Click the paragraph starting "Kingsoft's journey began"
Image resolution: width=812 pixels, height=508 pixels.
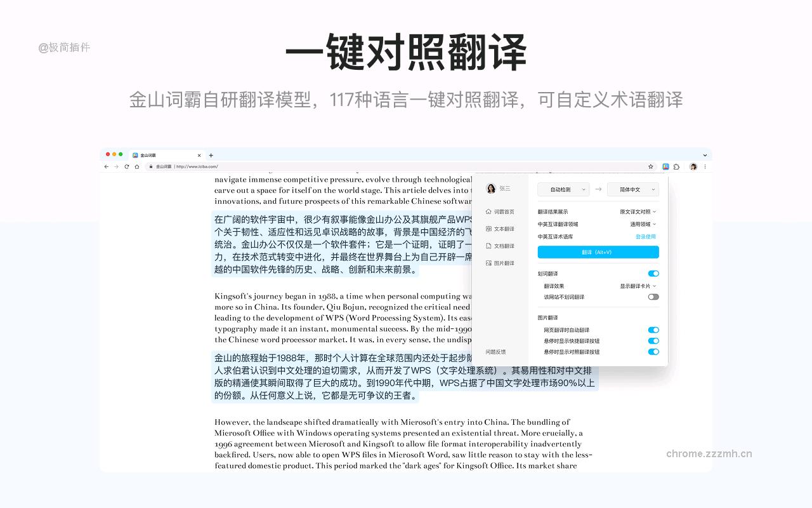[x=343, y=317]
